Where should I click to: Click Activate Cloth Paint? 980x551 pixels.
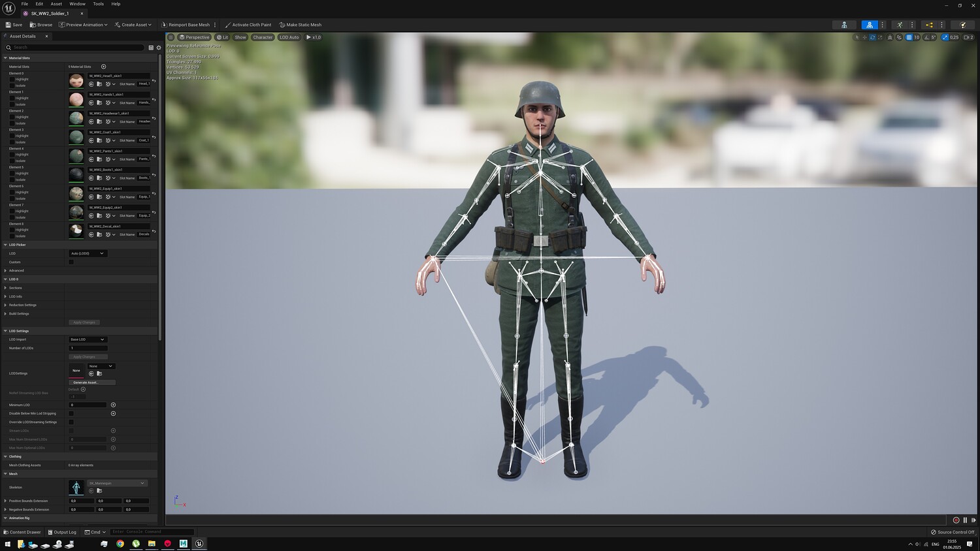tap(248, 25)
